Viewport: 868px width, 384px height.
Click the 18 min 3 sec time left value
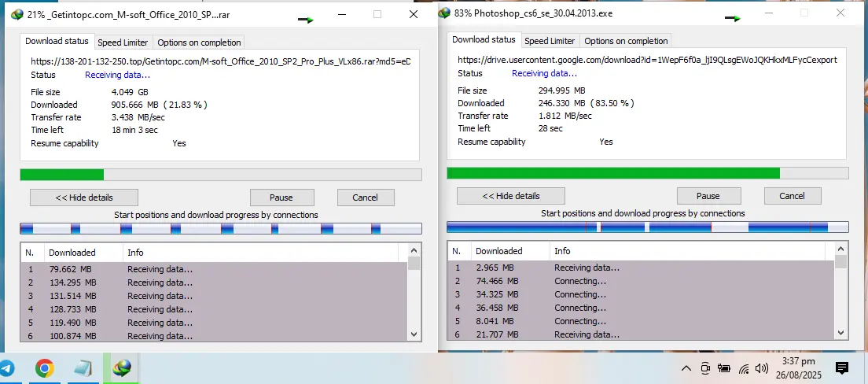pyautogui.click(x=134, y=130)
